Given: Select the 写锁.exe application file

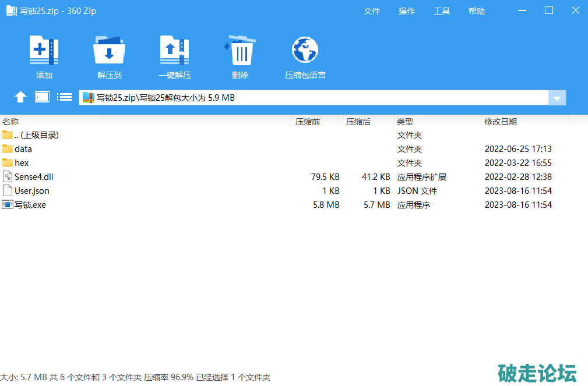Looking at the screenshot, I should coord(30,205).
